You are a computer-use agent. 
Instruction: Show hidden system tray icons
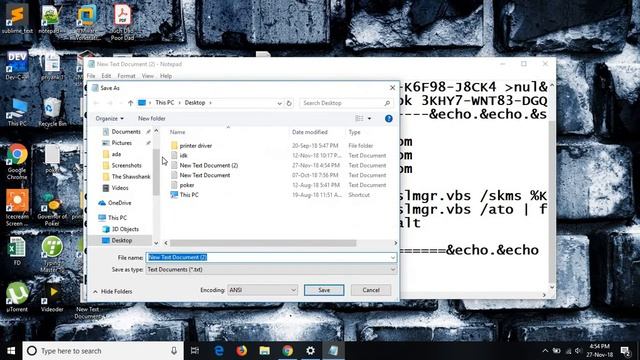point(545,351)
